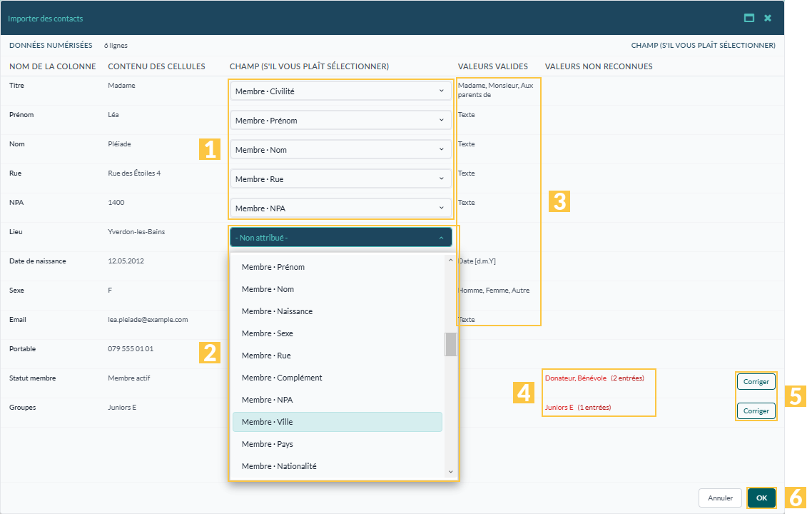
Task: Collapse the Non attribué dropdown for Lieu
Action: point(341,237)
